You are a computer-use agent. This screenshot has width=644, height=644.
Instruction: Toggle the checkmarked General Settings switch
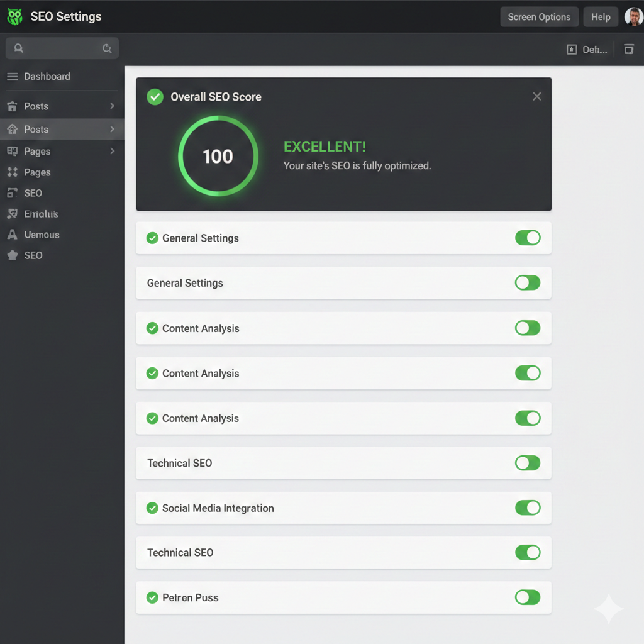(x=527, y=238)
